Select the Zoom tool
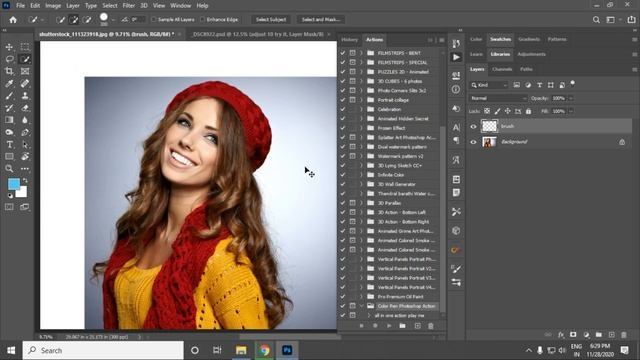 coord(9,169)
